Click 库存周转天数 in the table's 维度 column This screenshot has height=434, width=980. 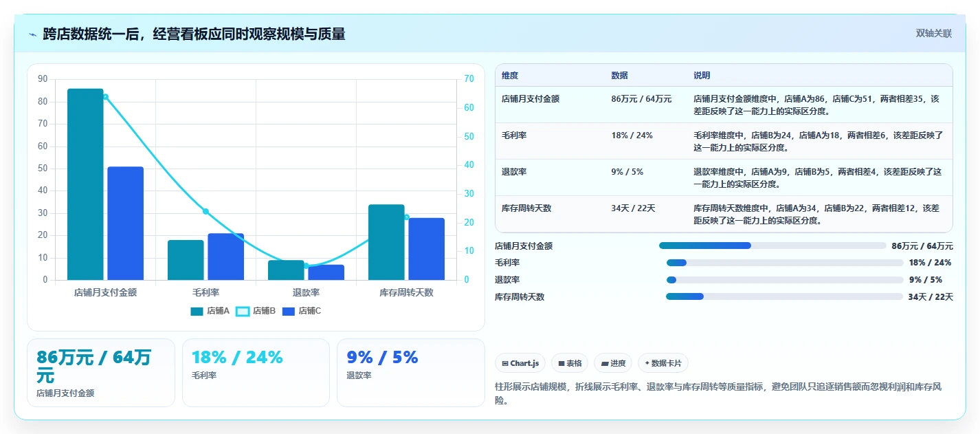pos(526,208)
